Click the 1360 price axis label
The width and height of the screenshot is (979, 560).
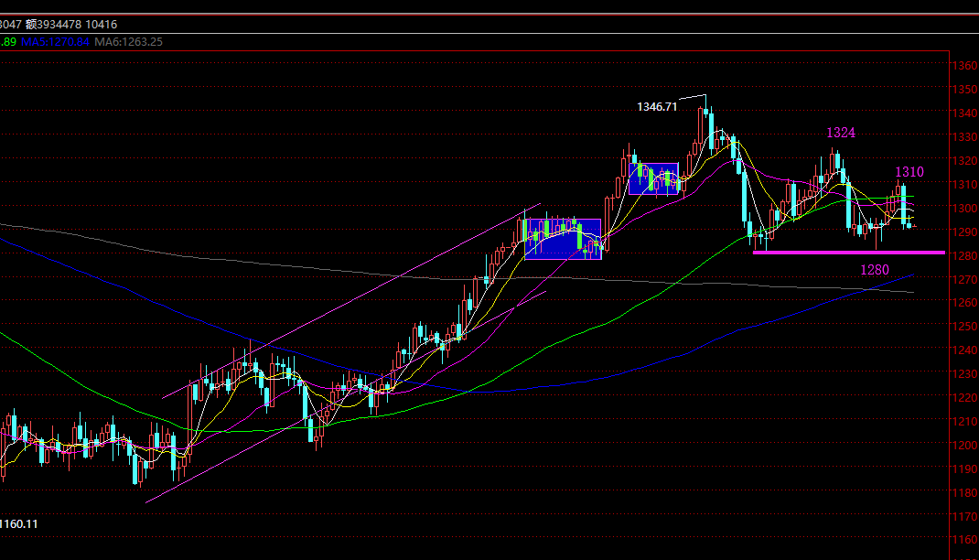tap(963, 66)
